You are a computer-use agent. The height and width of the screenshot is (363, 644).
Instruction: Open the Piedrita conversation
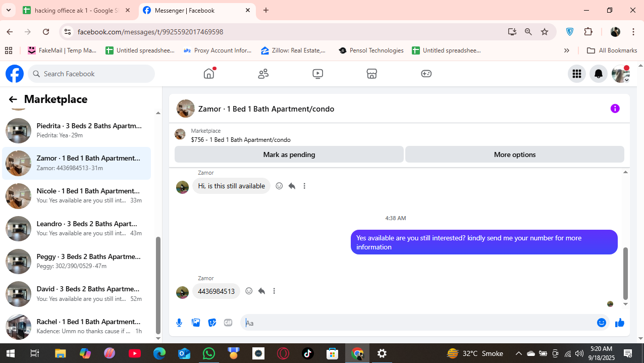77,131
